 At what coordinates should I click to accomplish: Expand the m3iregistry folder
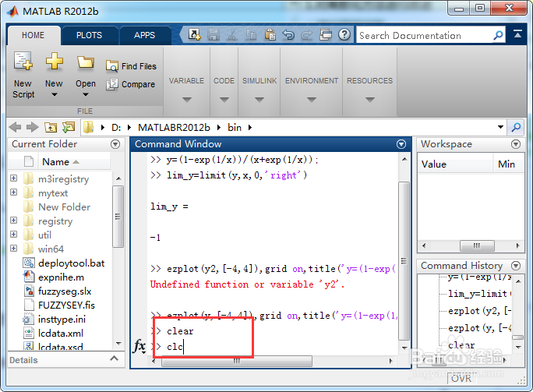coord(13,178)
